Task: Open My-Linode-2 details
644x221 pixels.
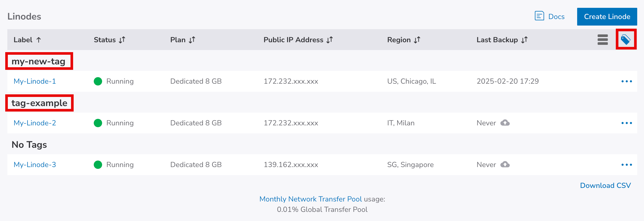Action: tap(35, 123)
